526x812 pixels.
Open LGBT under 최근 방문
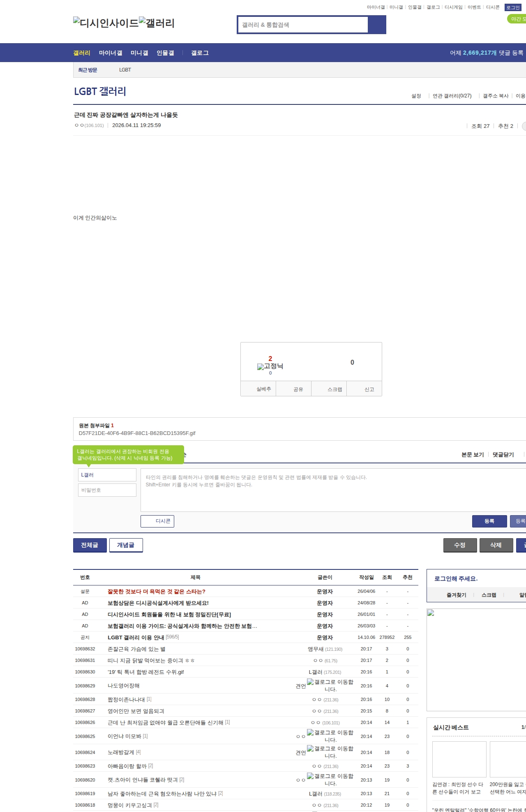(x=125, y=70)
